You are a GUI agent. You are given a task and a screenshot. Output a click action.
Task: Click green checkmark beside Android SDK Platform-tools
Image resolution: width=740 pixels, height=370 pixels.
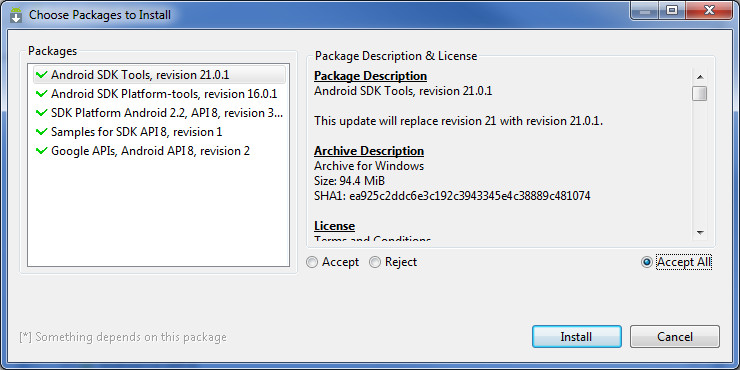pyautogui.click(x=42, y=93)
